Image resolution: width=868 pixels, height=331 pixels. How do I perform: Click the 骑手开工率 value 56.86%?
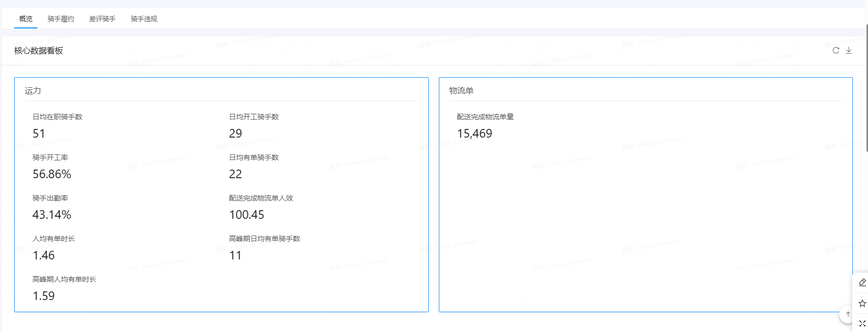(x=52, y=174)
